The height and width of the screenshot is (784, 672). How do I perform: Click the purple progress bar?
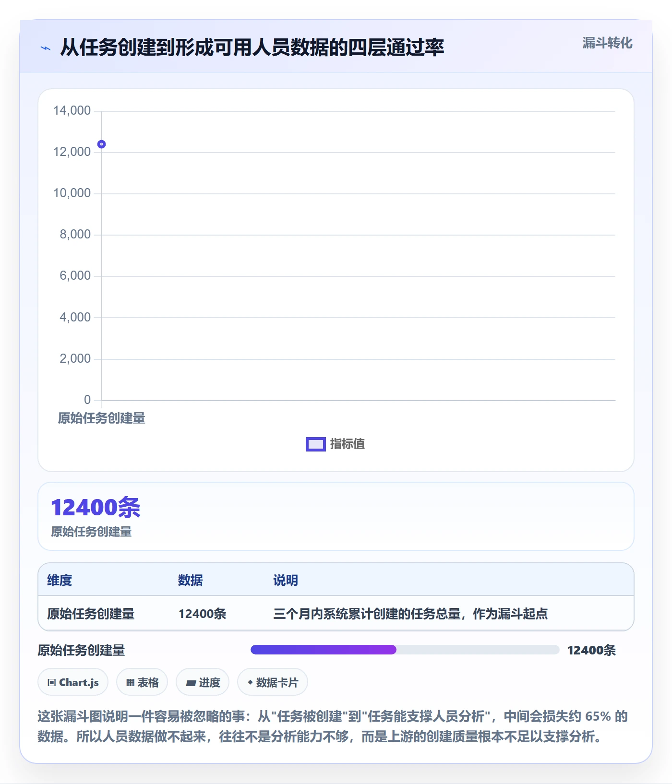pos(324,650)
